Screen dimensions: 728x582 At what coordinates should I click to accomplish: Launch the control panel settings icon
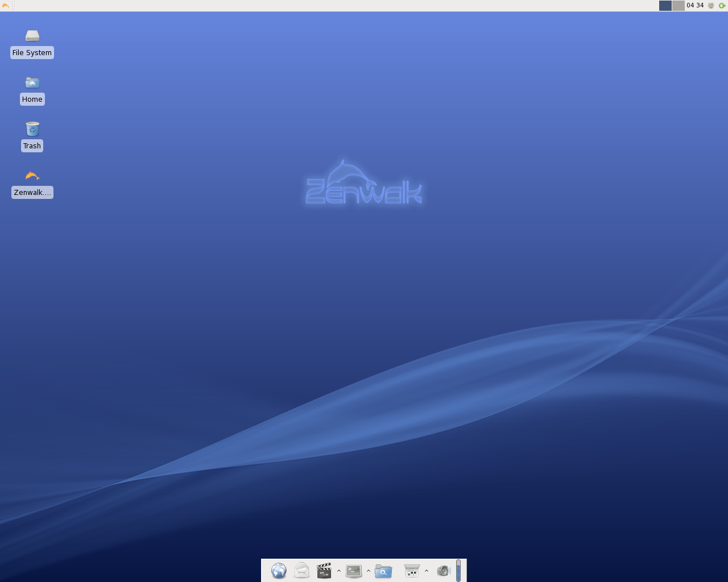tap(412, 571)
